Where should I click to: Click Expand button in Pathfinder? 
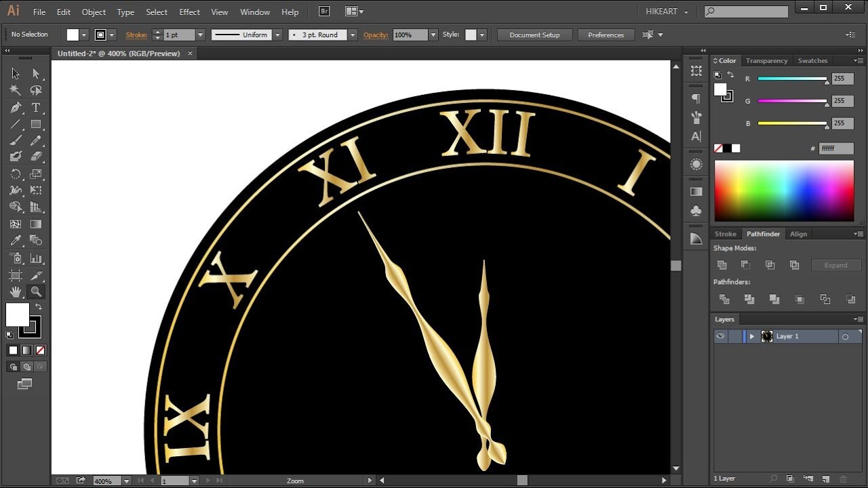[x=835, y=265]
